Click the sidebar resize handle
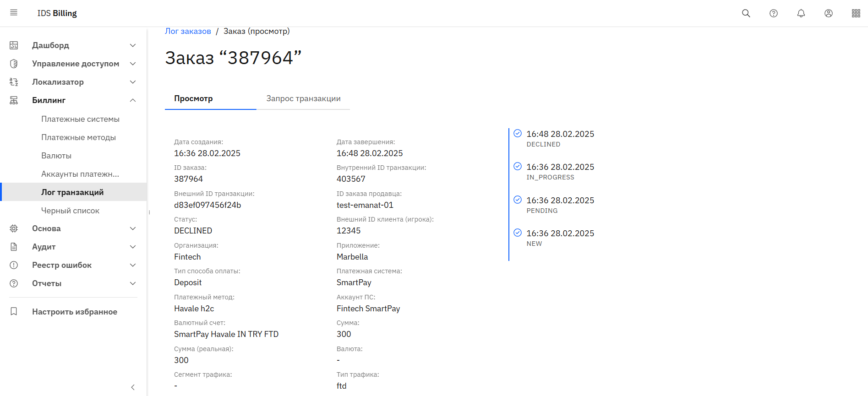This screenshot has height=396, width=868. (149, 212)
